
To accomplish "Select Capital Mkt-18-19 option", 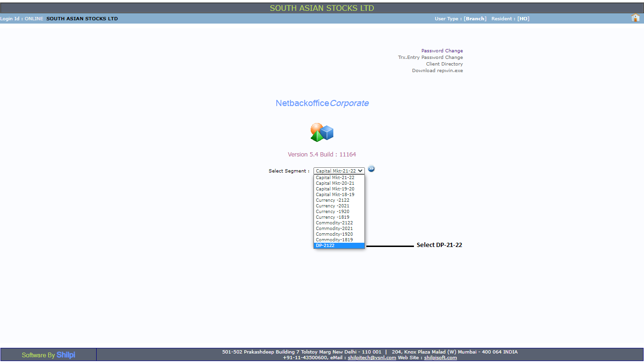I will (x=335, y=195).
